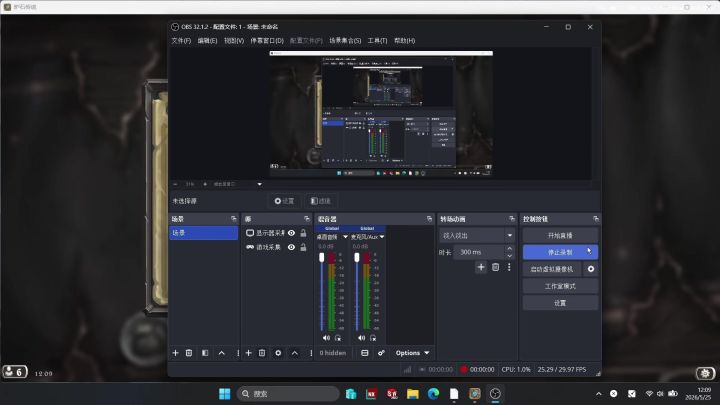Adjust the desktop audio volume fader
Viewport: 720px width, 405px height.
pos(321,258)
